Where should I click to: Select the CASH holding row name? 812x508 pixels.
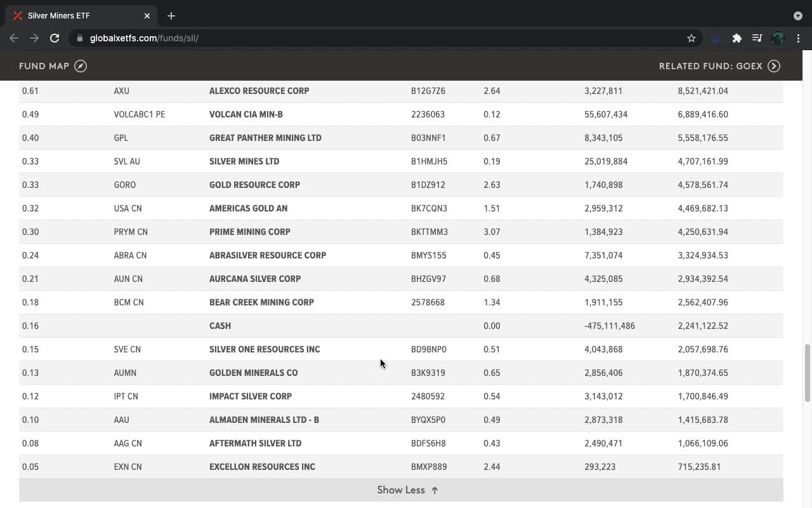pos(220,326)
